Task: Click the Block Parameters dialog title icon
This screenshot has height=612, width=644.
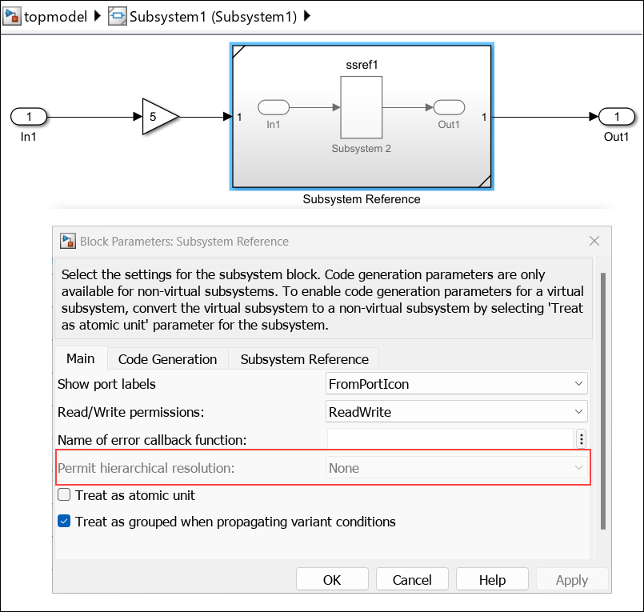Action: pyautogui.click(x=68, y=241)
